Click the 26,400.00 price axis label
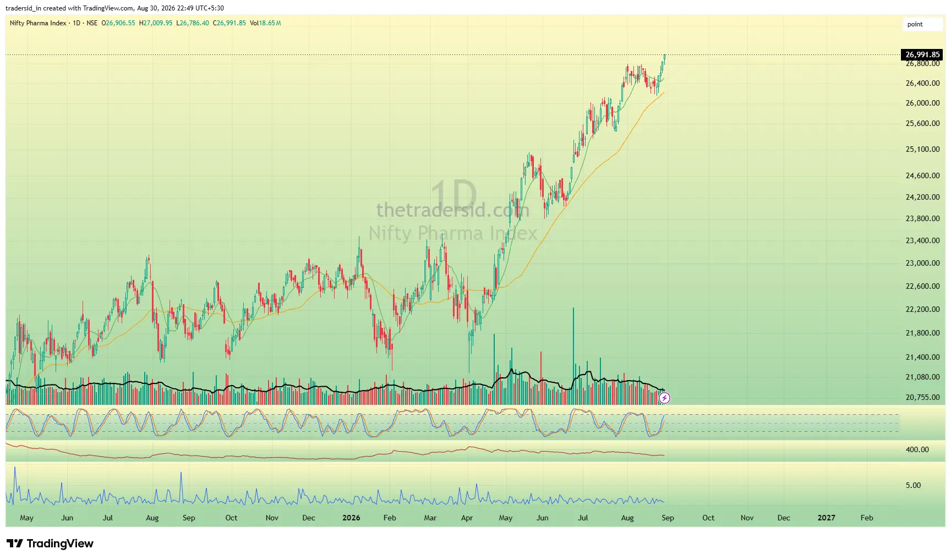The image size is (951, 560). tap(922, 83)
